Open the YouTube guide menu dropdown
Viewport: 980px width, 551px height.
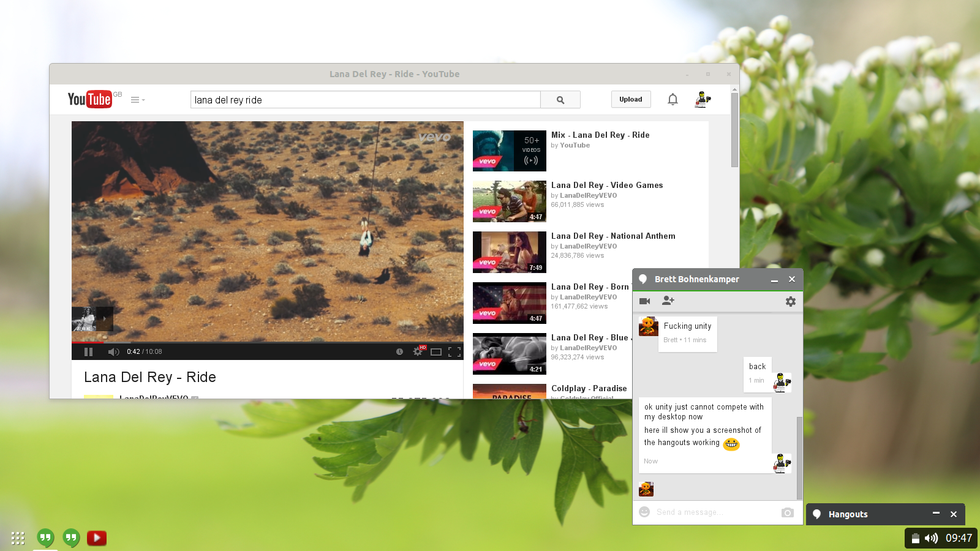pyautogui.click(x=138, y=100)
